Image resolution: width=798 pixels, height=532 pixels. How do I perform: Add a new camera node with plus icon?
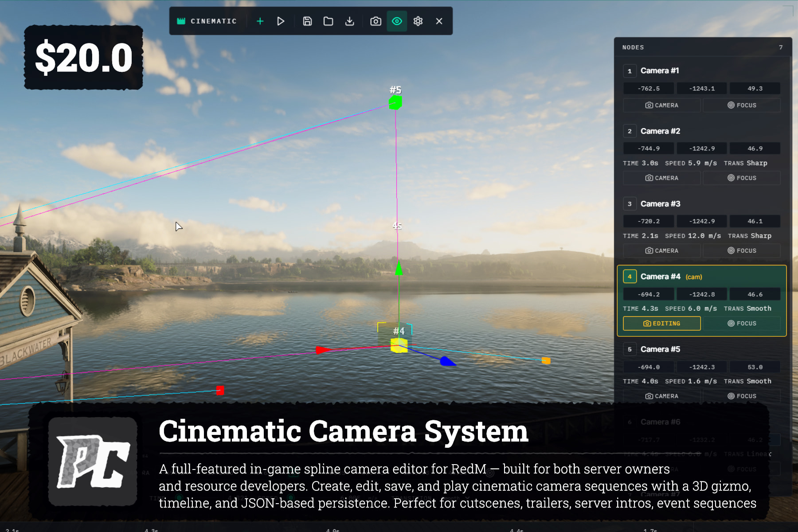260,21
